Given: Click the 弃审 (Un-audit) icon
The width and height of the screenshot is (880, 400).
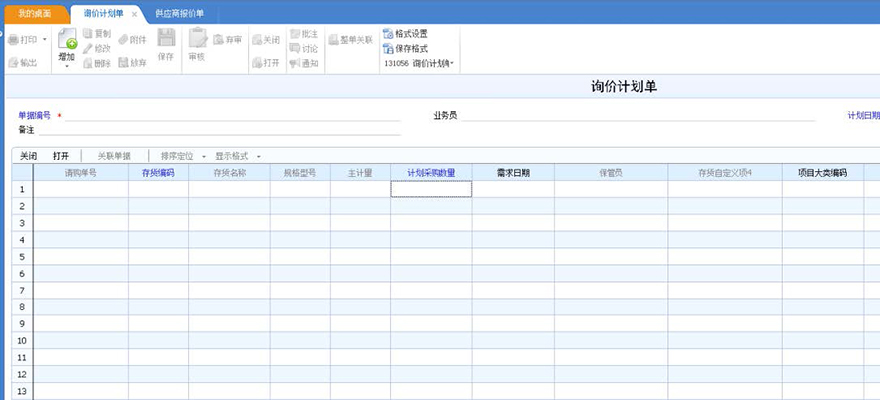Looking at the screenshot, I should coord(218,40).
